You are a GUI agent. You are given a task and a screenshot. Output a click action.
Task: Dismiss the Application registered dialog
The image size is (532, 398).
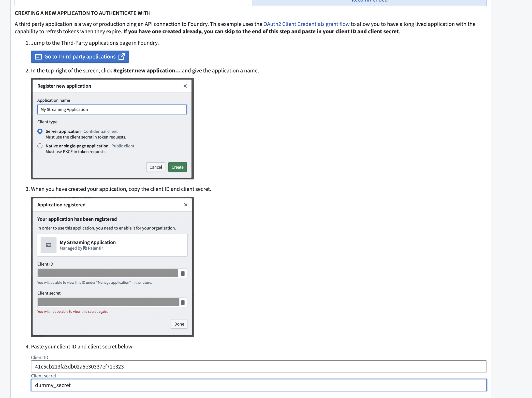[x=185, y=205]
